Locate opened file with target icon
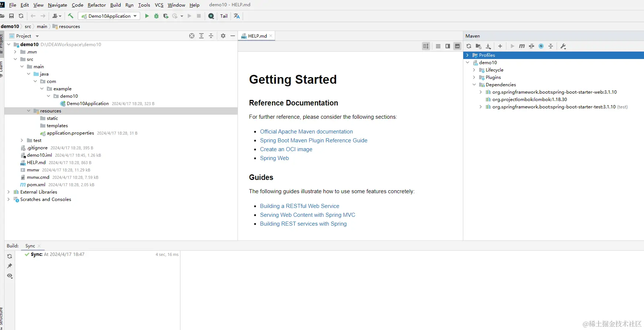Viewport: 644px width, 330px height. pos(192,36)
